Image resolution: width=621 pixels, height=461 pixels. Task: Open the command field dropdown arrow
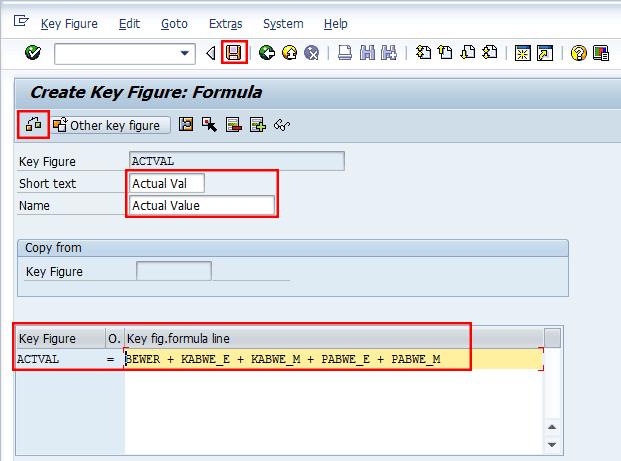click(186, 54)
